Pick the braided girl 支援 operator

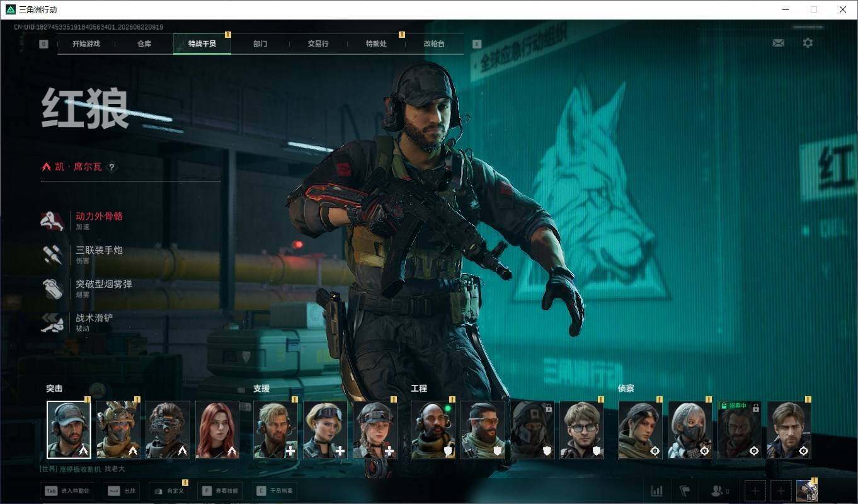(375, 430)
